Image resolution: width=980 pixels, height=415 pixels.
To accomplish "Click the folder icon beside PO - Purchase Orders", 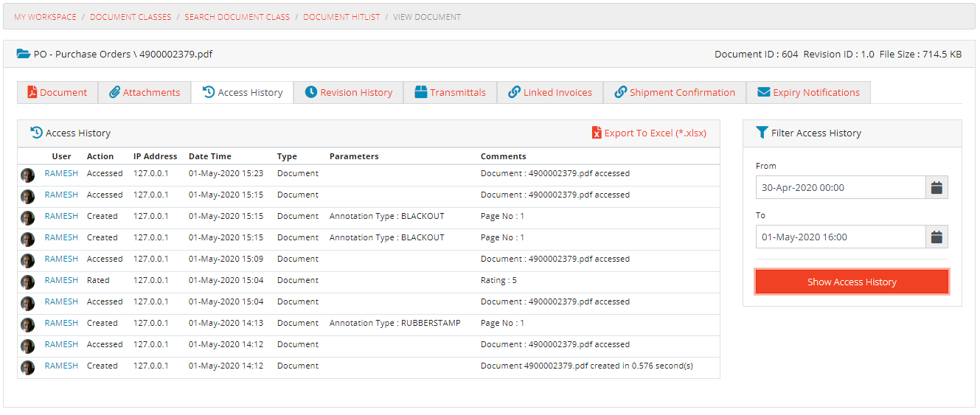I will click(x=24, y=54).
